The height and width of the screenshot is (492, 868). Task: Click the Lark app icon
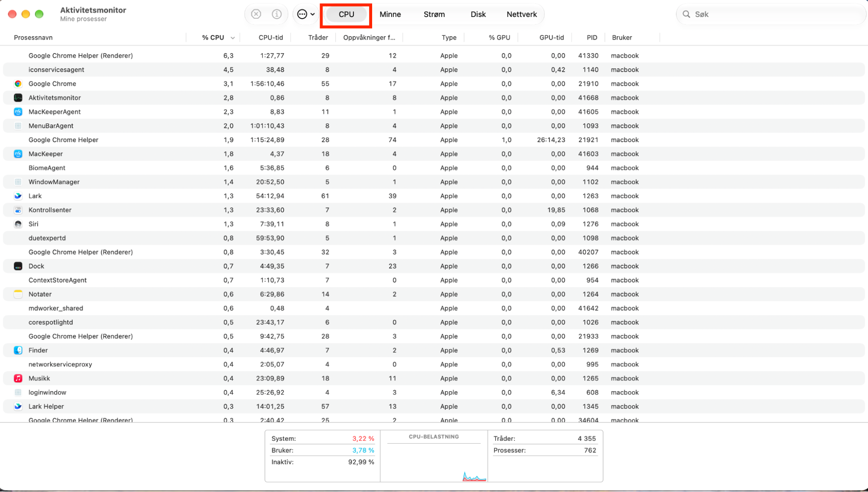pos(18,196)
